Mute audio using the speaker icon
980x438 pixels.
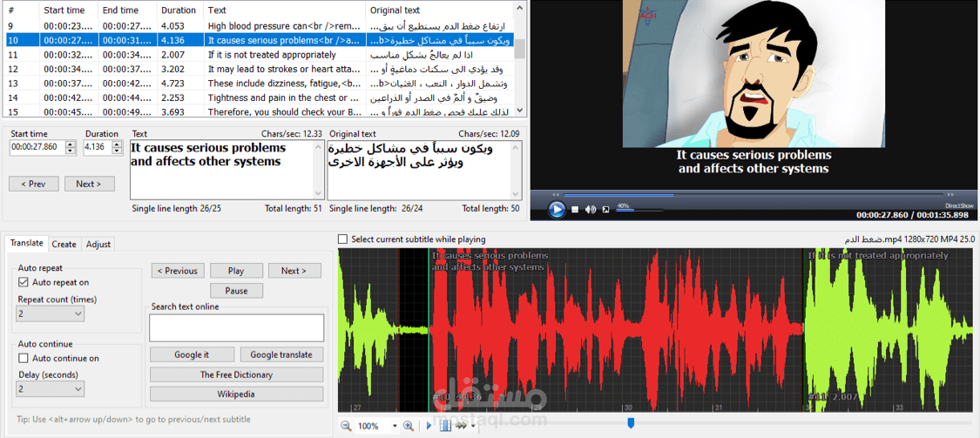(x=591, y=209)
